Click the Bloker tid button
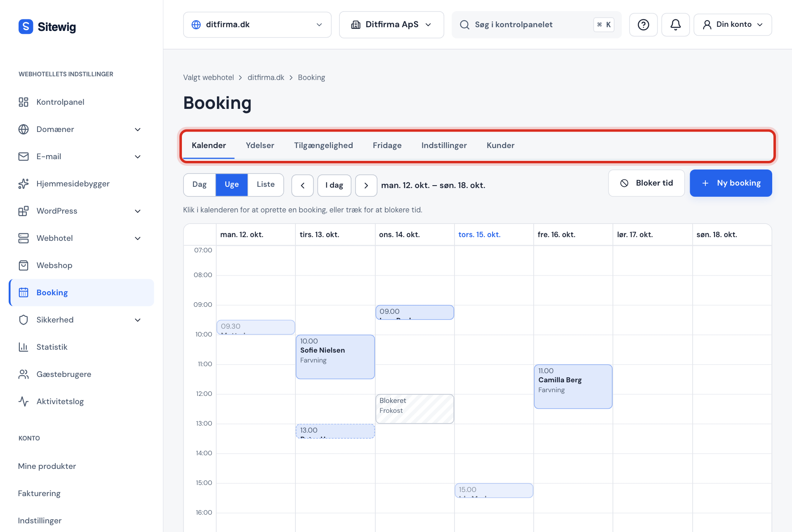792x532 pixels. (646, 183)
